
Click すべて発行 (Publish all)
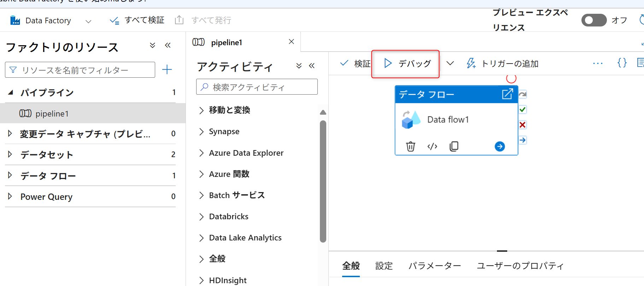coord(203,20)
